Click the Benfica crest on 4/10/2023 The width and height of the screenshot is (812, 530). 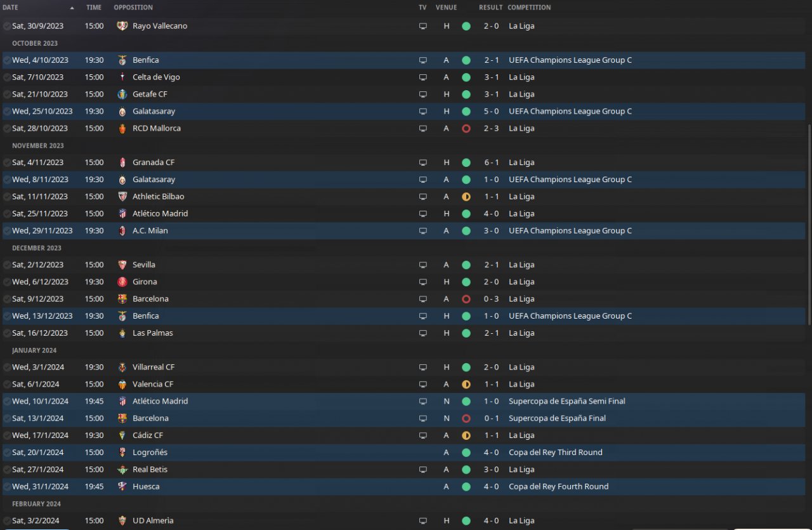click(x=122, y=60)
